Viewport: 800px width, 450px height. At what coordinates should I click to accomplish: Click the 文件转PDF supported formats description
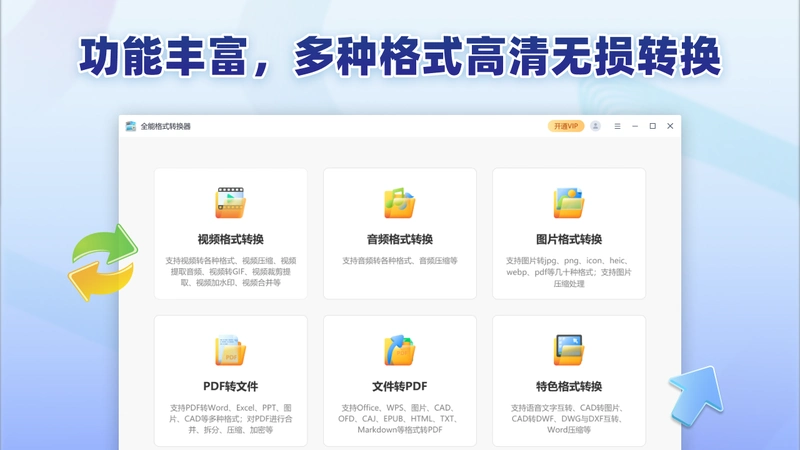[399, 419]
